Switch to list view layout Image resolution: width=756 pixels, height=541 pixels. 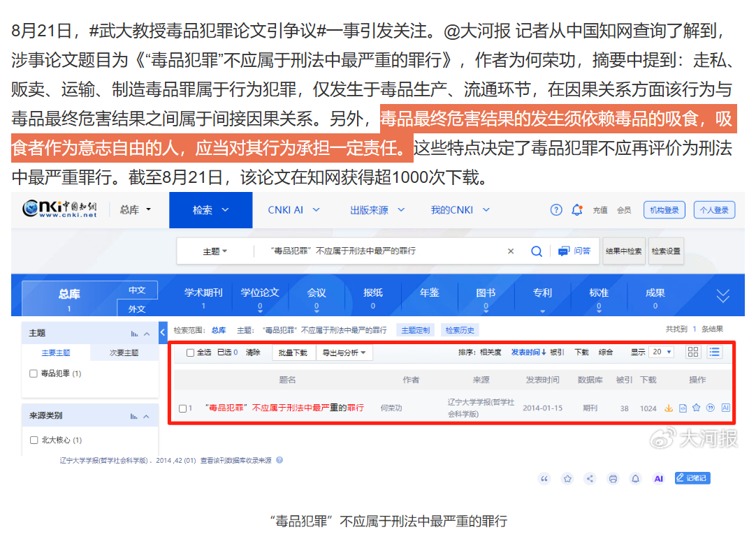click(x=715, y=352)
